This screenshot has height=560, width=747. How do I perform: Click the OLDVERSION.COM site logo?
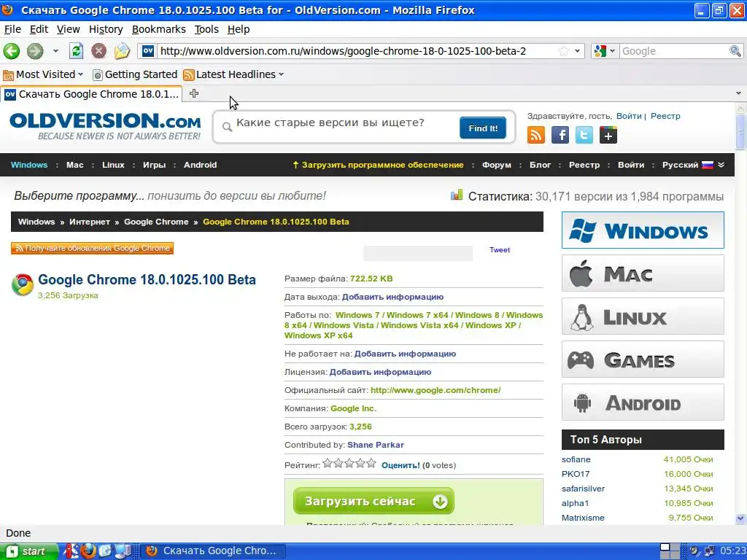coord(105,125)
